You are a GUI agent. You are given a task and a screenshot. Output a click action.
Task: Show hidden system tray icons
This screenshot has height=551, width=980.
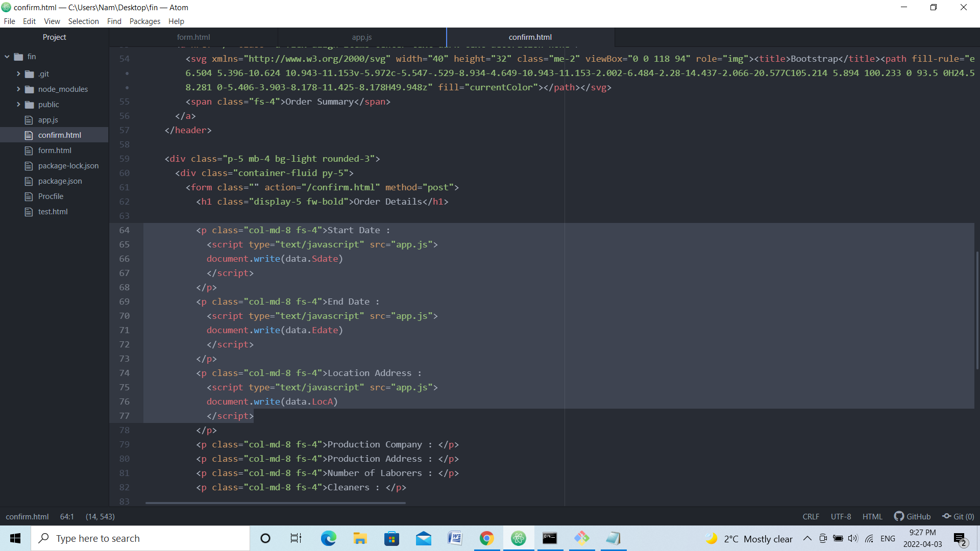807,538
